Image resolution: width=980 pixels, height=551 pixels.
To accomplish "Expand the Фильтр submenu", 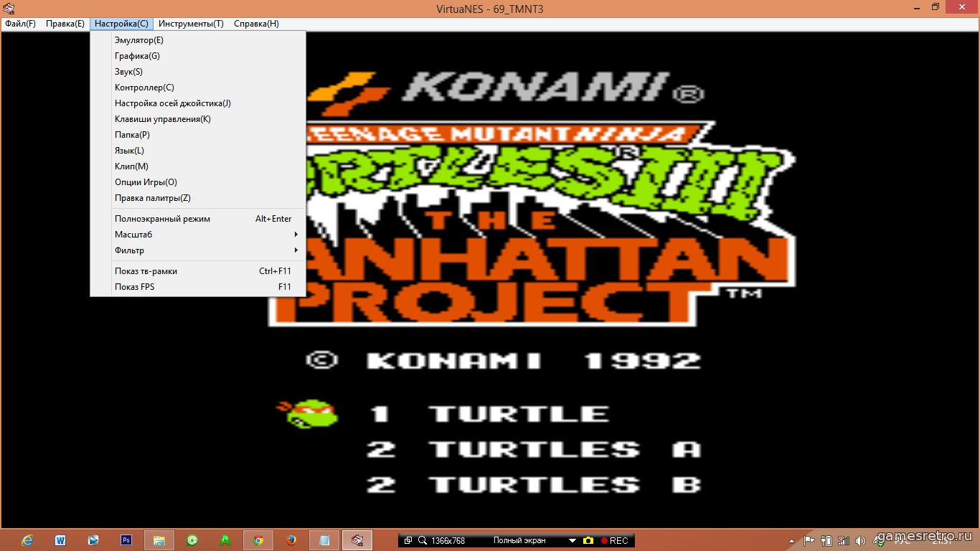I will tap(198, 250).
